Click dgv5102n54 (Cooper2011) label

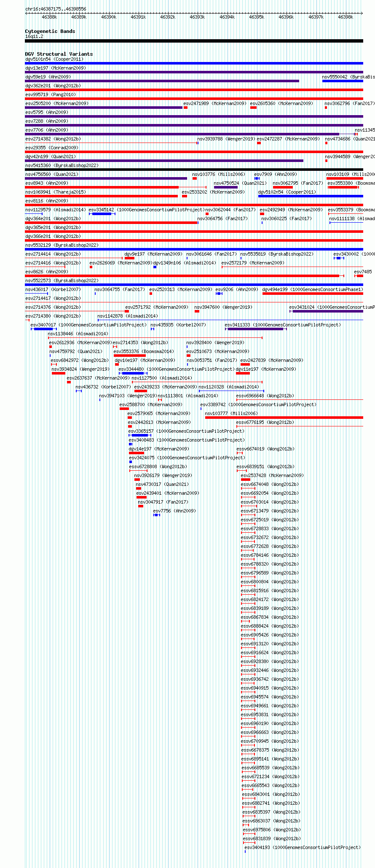click(x=287, y=192)
